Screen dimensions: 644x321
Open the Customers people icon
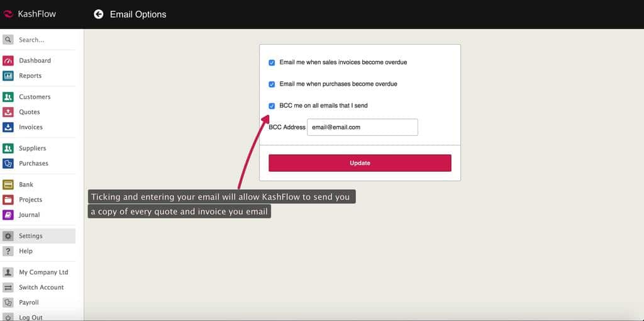[x=8, y=97]
